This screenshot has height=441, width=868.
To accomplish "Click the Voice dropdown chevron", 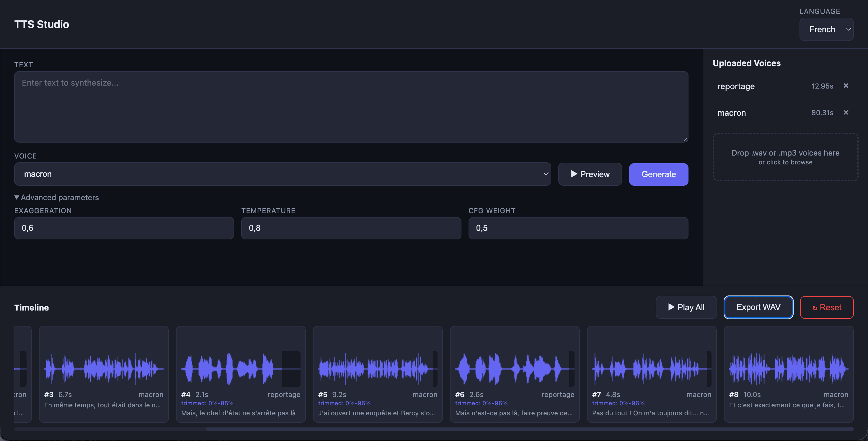I will pyautogui.click(x=546, y=174).
